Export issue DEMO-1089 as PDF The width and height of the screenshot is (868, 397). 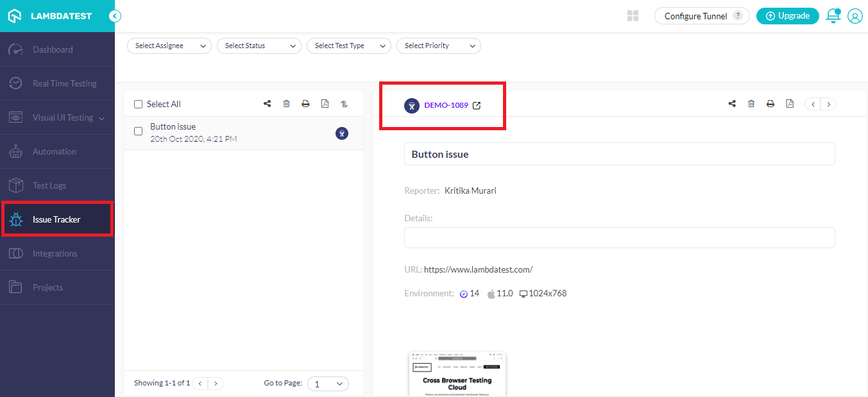coord(790,103)
